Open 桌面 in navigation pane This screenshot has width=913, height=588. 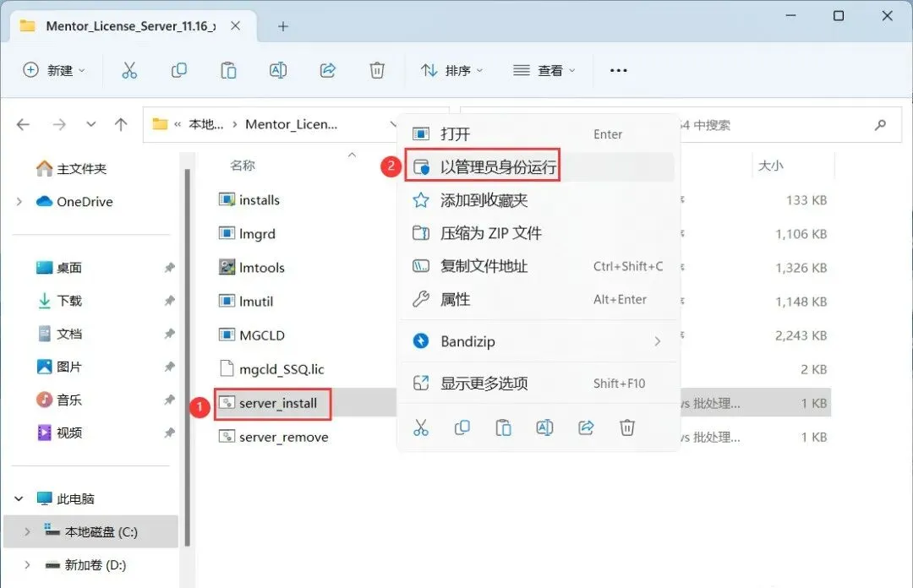(59, 267)
